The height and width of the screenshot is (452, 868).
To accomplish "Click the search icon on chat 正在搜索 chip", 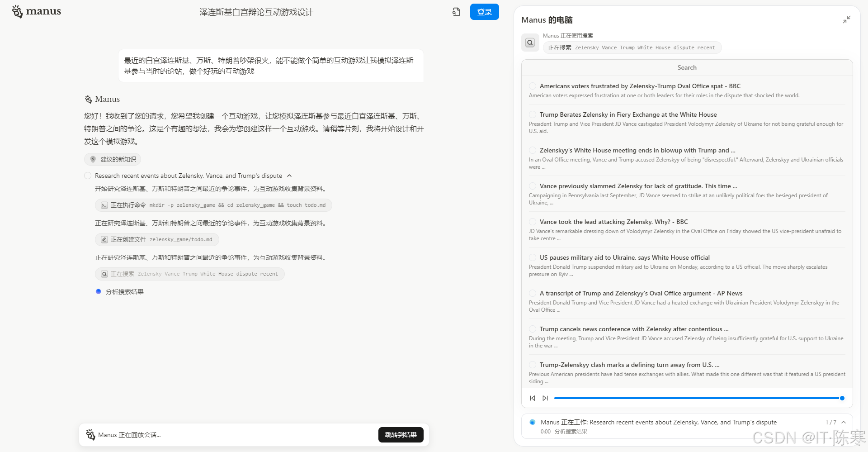I will point(104,274).
